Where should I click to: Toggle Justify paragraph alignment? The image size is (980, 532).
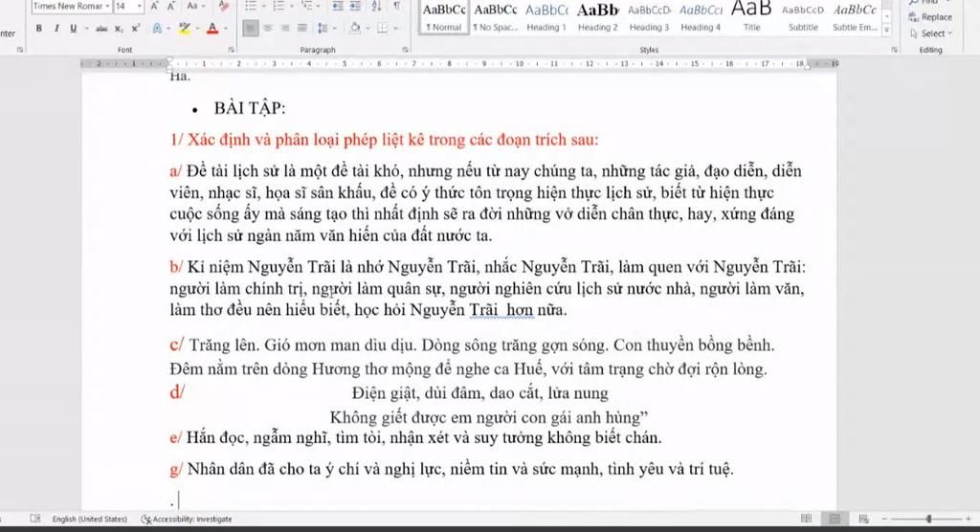tap(301, 28)
